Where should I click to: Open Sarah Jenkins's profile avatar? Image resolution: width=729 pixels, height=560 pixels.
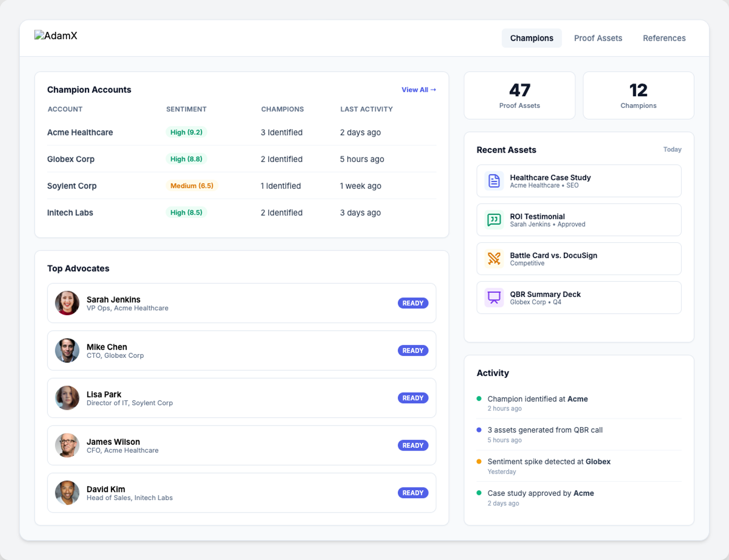click(67, 303)
